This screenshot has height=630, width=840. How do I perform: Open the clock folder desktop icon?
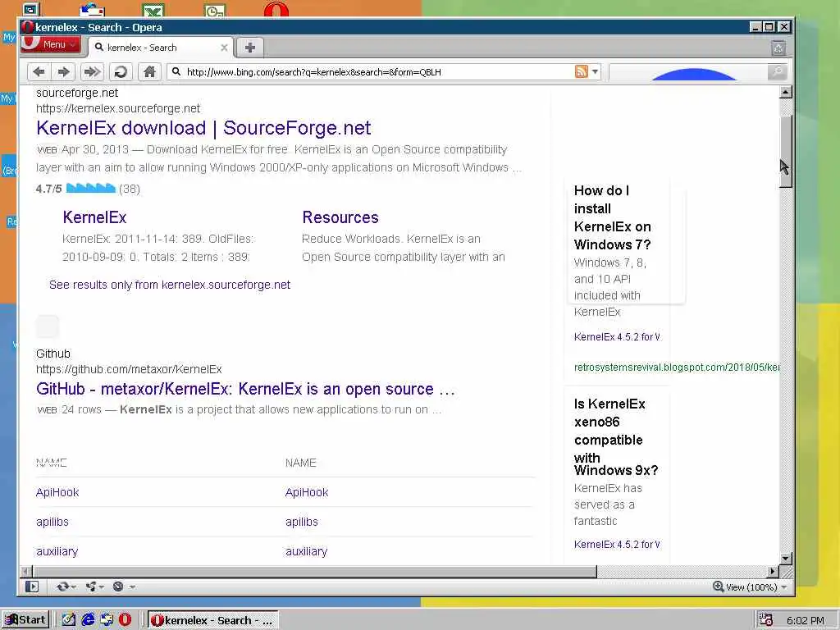click(x=215, y=10)
